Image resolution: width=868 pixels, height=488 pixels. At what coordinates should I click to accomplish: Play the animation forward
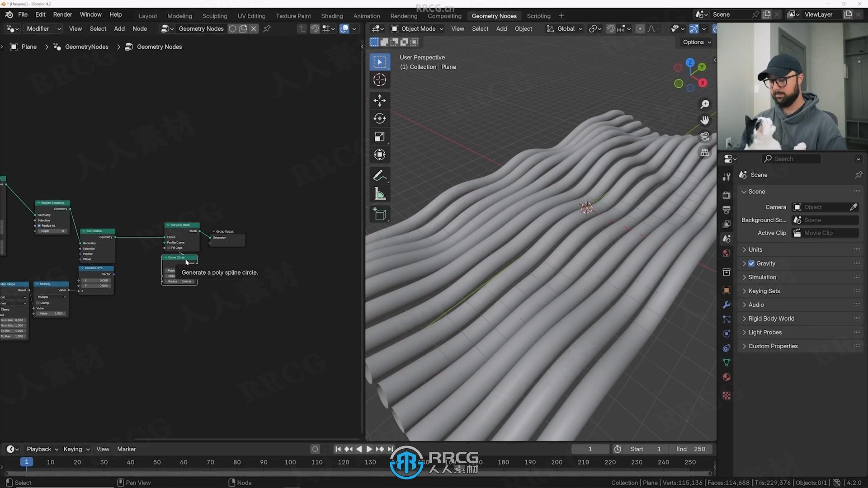(369, 449)
